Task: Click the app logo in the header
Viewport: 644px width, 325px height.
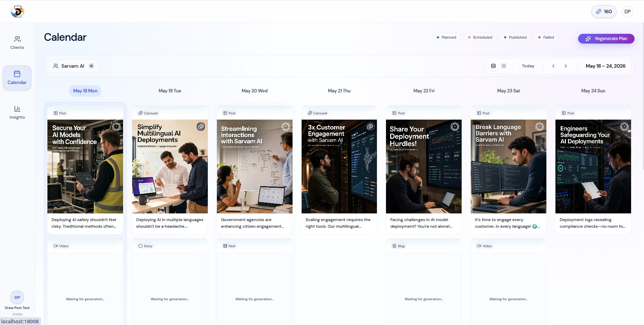Action: tap(17, 12)
